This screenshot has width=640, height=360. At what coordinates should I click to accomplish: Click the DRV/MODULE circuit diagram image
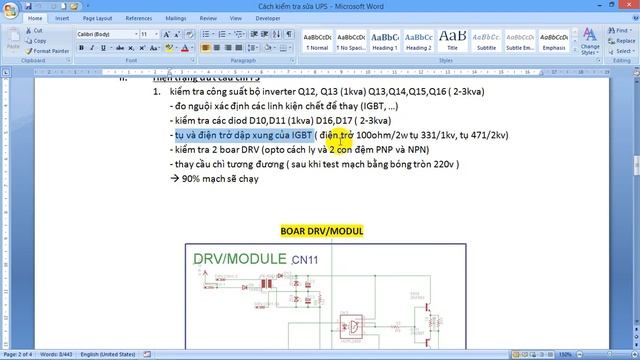coord(326,296)
